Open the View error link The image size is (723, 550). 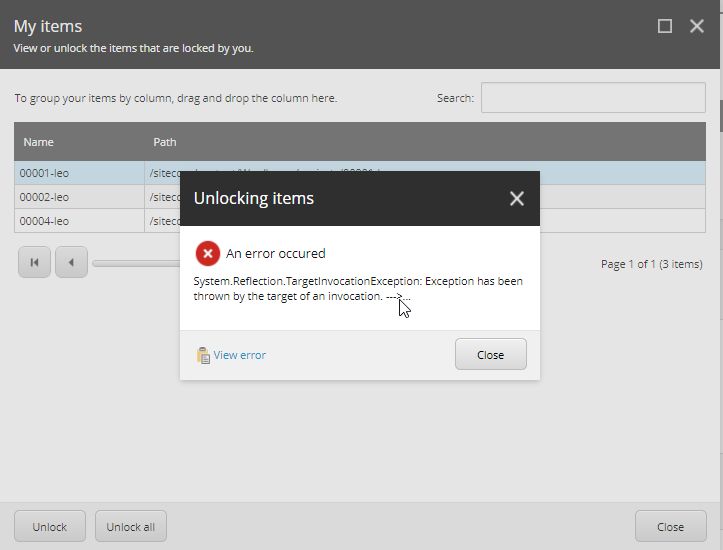click(239, 355)
